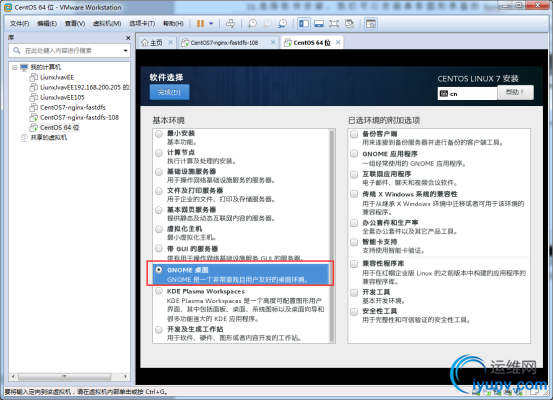
Task: Click the 帮助 button in installer
Action: 515,92
